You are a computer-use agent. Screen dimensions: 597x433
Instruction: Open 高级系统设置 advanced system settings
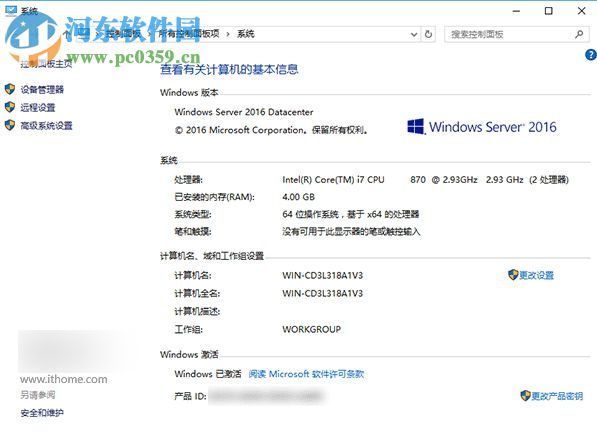pyautogui.click(x=46, y=125)
